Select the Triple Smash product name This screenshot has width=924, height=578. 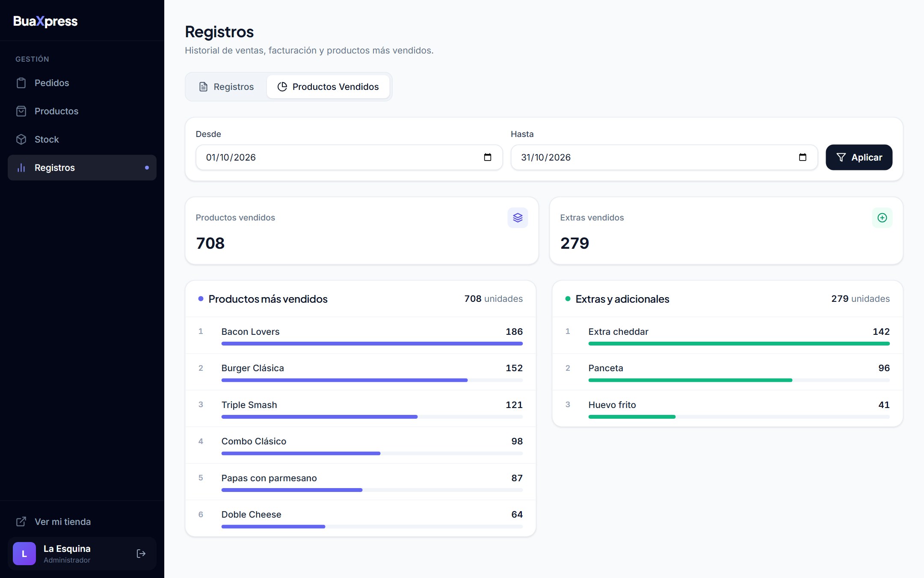pyautogui.click(x=249, y=405)
